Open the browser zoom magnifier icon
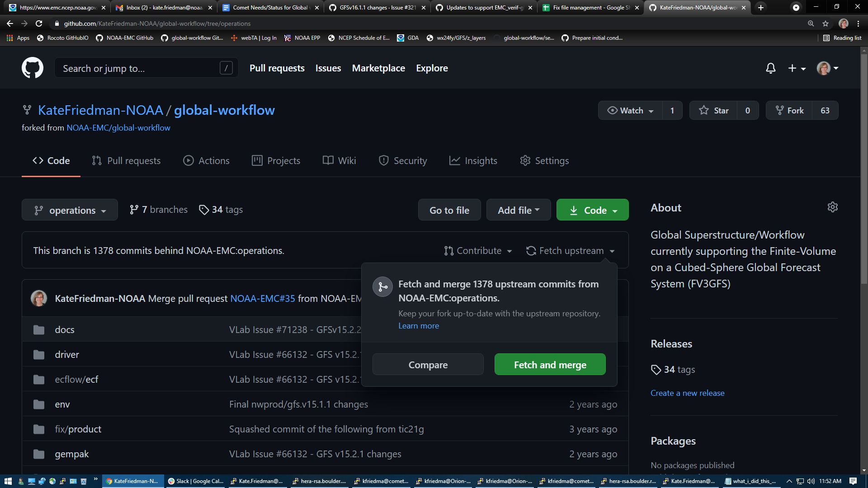This screenshot has width=868, height=488. [811, 23]
